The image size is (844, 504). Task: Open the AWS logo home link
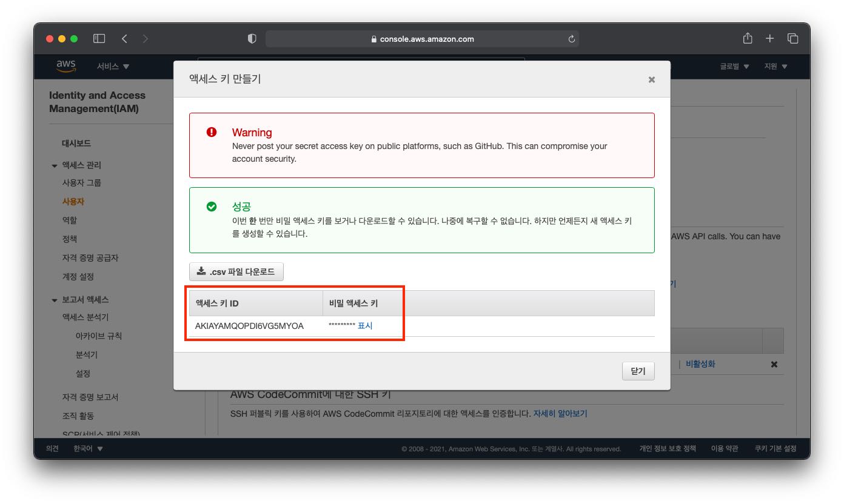click(x=65, y=66)
